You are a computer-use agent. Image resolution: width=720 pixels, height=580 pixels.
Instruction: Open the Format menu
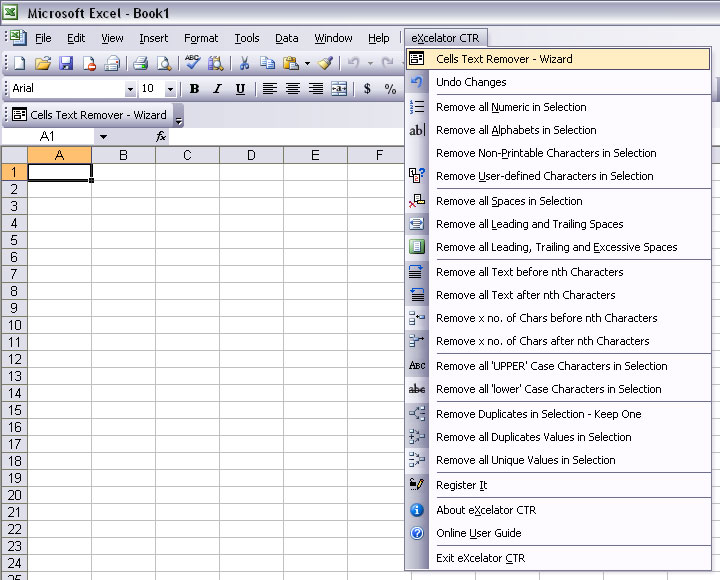[x=201, y=38]
